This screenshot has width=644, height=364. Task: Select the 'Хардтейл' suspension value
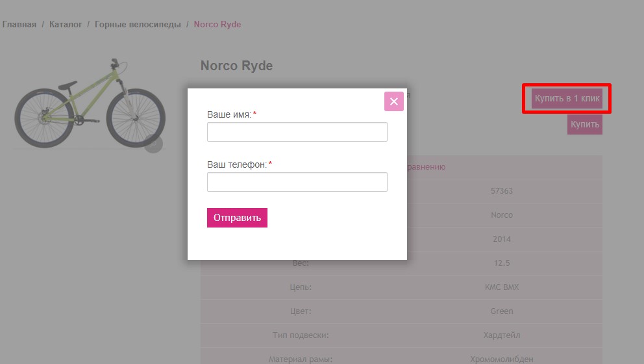501,335
